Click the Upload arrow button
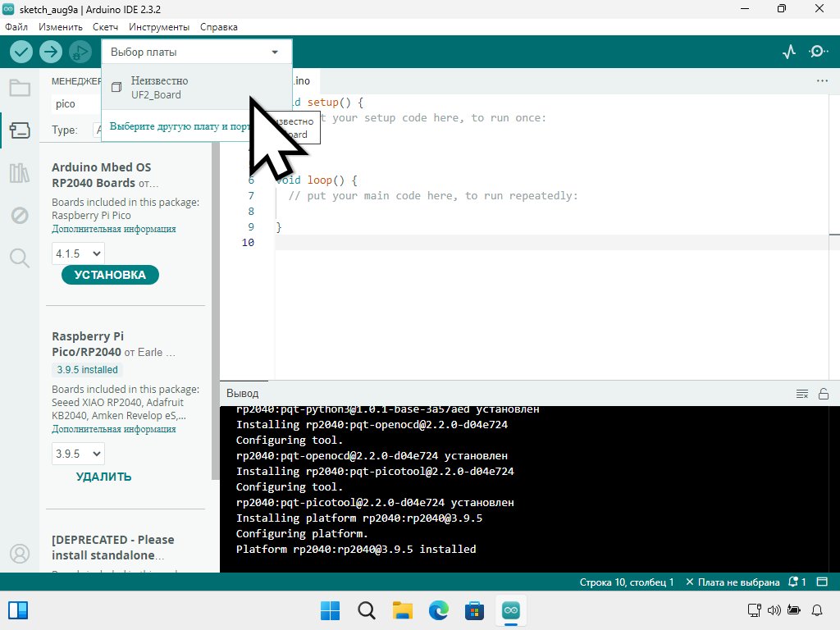This screenshot has width=840, height=630. tap(51, 52)
